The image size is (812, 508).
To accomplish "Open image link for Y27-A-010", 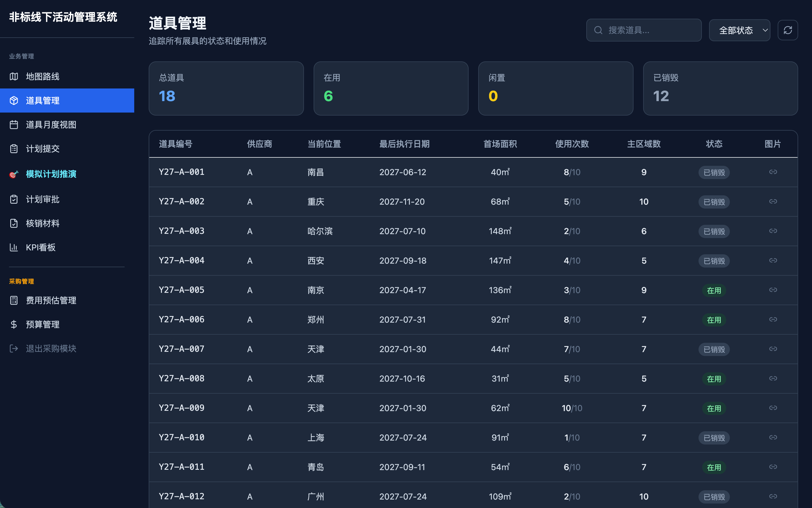I will pos(773,438).
